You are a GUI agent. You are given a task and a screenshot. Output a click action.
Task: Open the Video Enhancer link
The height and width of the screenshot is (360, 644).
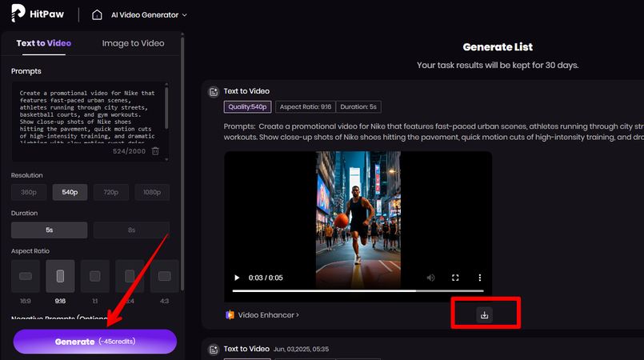tap(269, 315)
